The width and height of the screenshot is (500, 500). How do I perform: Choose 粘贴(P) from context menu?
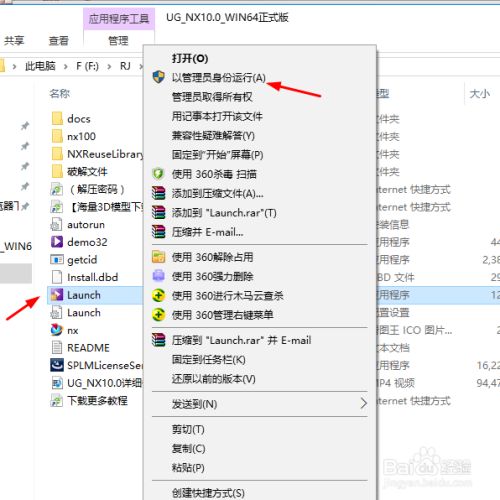tap(188, 468)
